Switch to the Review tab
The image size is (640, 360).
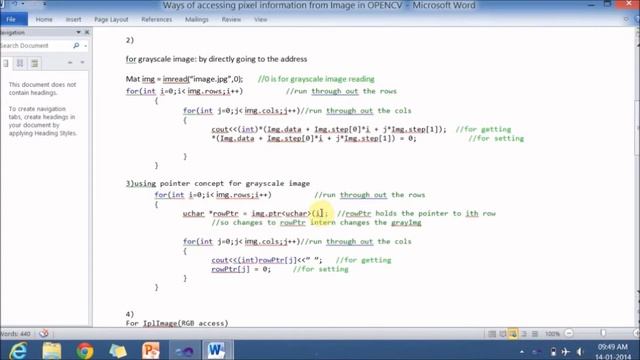(231, 19)
